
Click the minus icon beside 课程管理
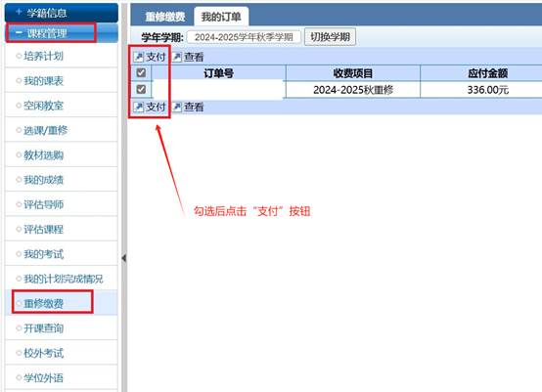(19, 33)
